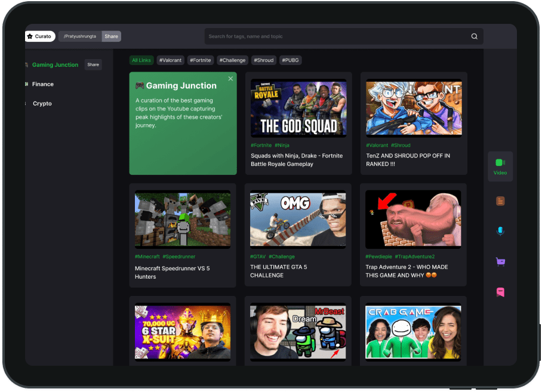Click the title 'Squads with Ninja, Drake - Fortnite Battle Royale Gameplay'
Screen dimensions: 542x392
click(297, 160)
